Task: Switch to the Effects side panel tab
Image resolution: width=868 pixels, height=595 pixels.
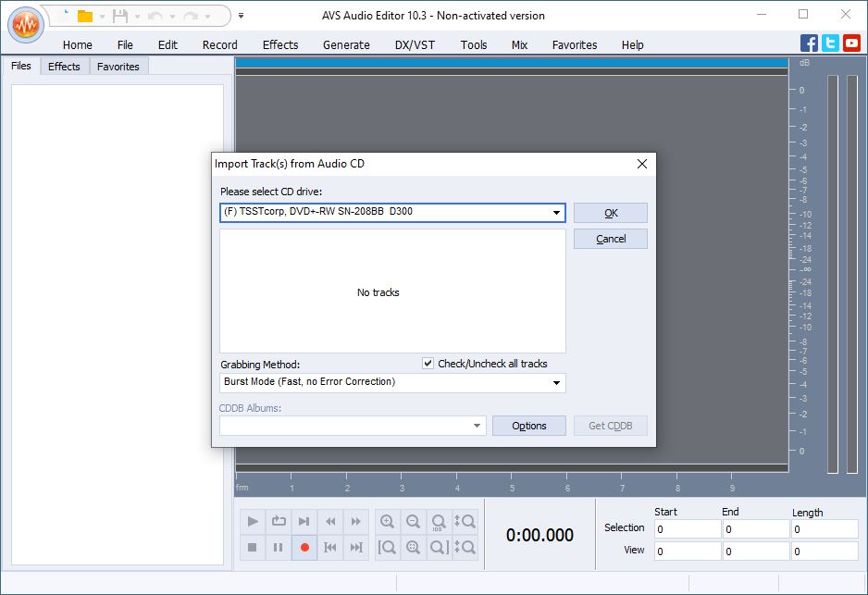Action: click(64, 67)
